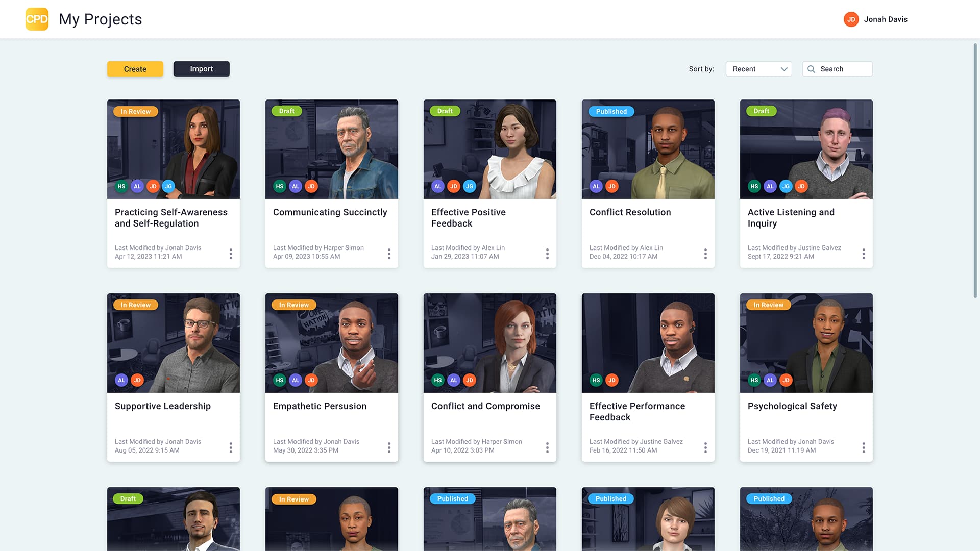
Task: Click In Review badge on Empathetic Persusion
Action: tap(294, 305)
